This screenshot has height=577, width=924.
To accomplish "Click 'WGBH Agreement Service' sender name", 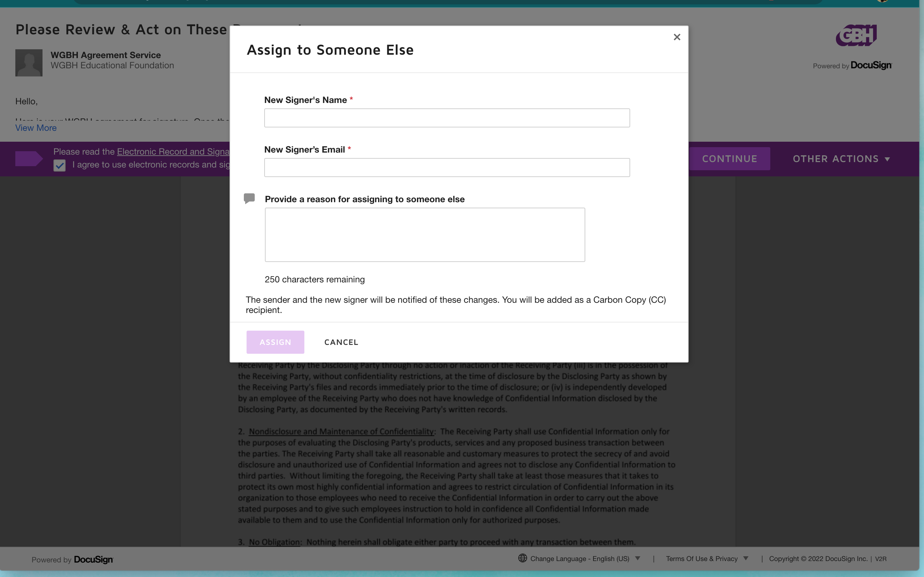I will 106,55.
